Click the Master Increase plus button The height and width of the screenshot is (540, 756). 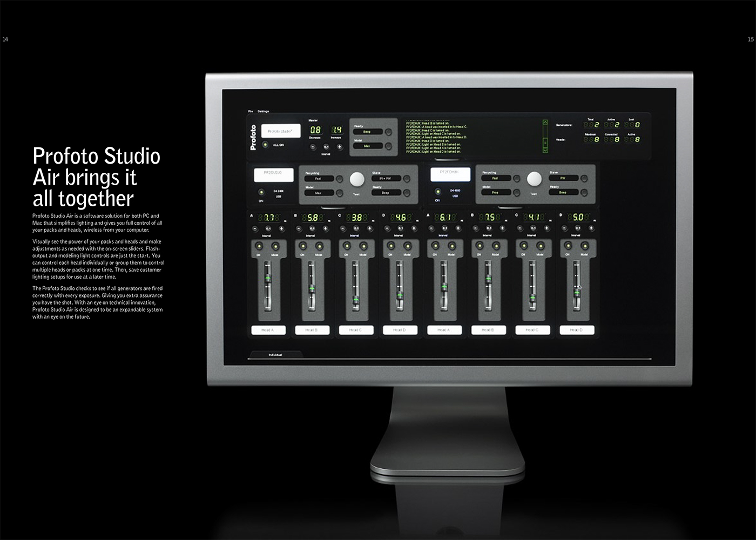(x=339, y=146)
